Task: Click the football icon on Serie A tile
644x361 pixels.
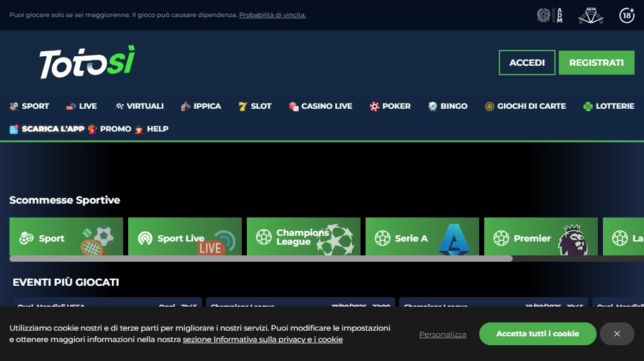Action: click(383, 238)
